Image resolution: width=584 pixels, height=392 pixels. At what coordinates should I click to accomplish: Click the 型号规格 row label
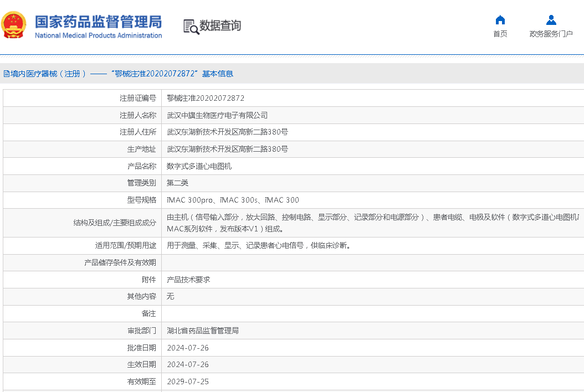click(x=141, y=200)
